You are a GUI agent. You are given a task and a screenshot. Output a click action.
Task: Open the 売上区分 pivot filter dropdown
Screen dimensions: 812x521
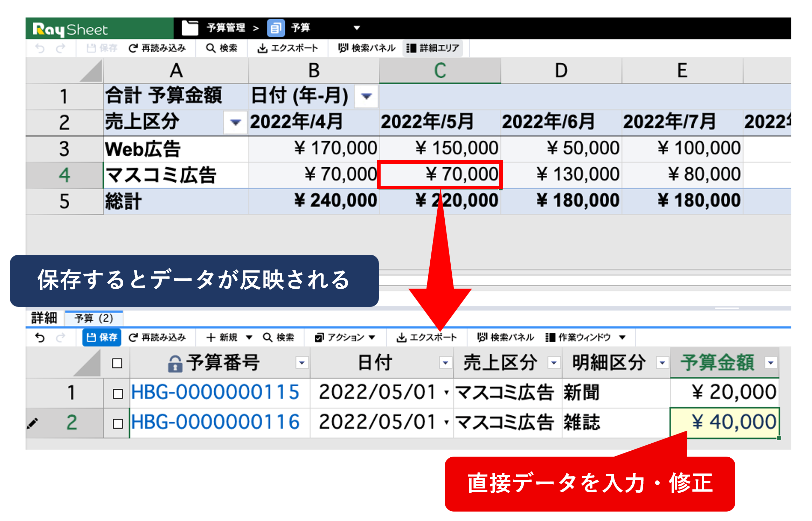[x=235, y=122]
